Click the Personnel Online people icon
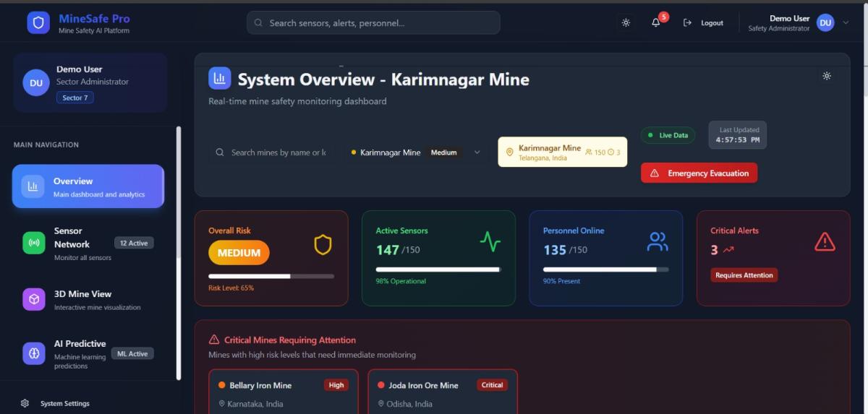 coord(658,242)
